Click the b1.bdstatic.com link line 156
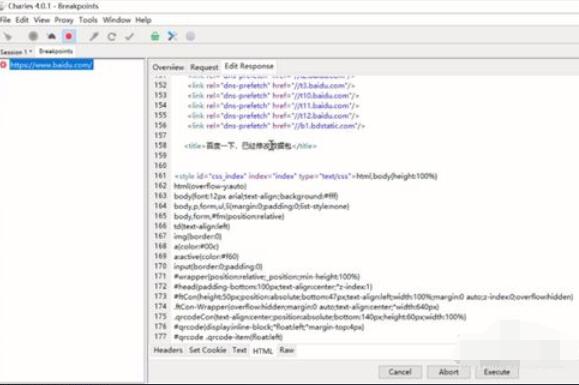579x385 pixels. 276,126
